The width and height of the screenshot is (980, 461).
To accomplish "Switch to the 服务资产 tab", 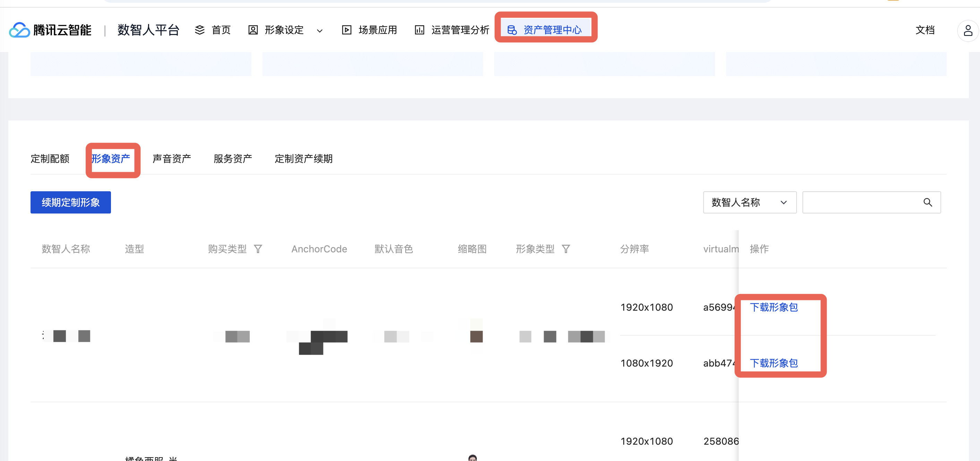I will point(232,159).
